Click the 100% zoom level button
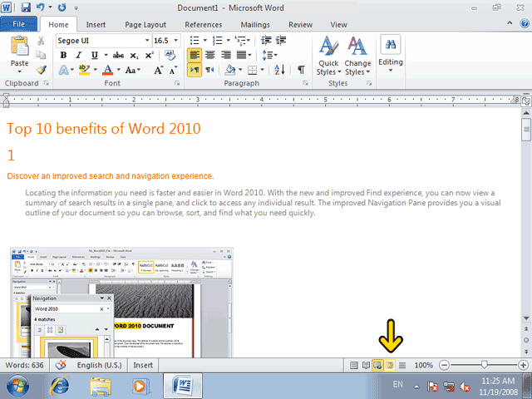The height and width of the screenshot is (399, 532). point(423,365)
